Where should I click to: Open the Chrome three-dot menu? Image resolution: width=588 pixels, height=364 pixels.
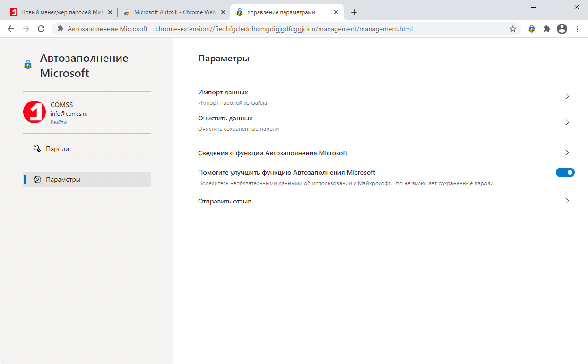point(577,29)
